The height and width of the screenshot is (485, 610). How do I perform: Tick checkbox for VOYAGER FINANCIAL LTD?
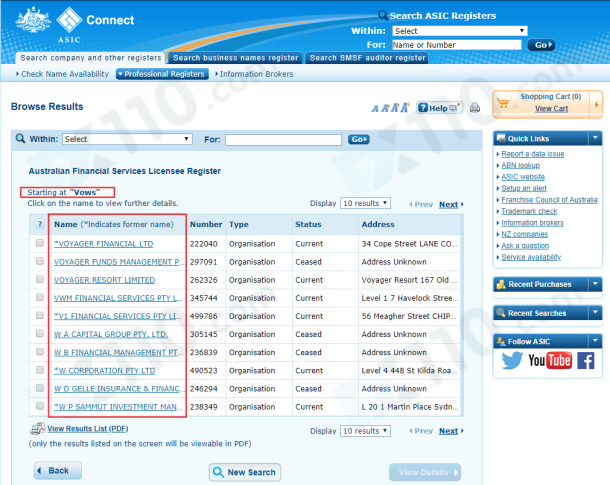40,243
